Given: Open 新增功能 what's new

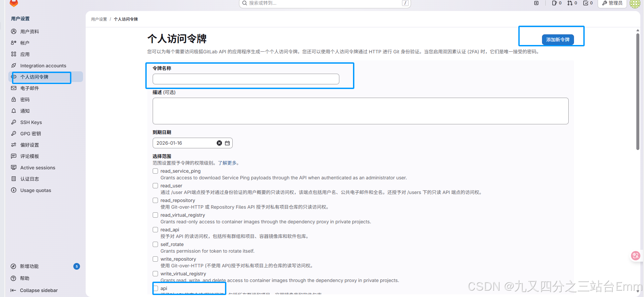Looking at the screenshot, I should point(46,266).
